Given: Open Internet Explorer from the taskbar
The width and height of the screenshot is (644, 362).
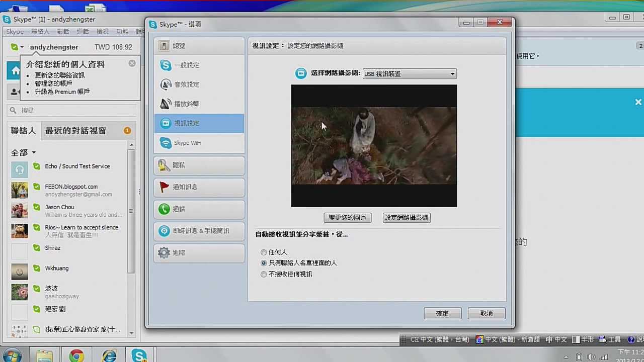Looking at the screenshot, I should point(109,356).
